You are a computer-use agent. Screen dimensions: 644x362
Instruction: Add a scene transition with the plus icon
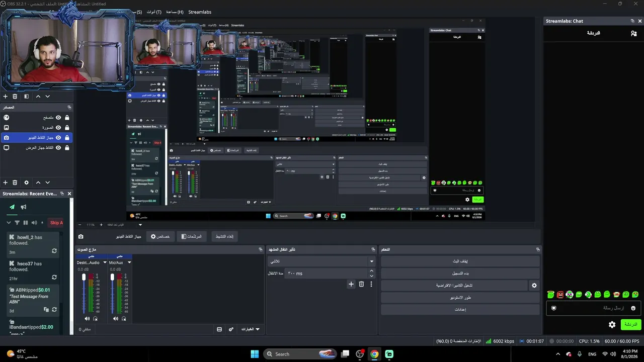pyautogui.click(x=351, y=284)
